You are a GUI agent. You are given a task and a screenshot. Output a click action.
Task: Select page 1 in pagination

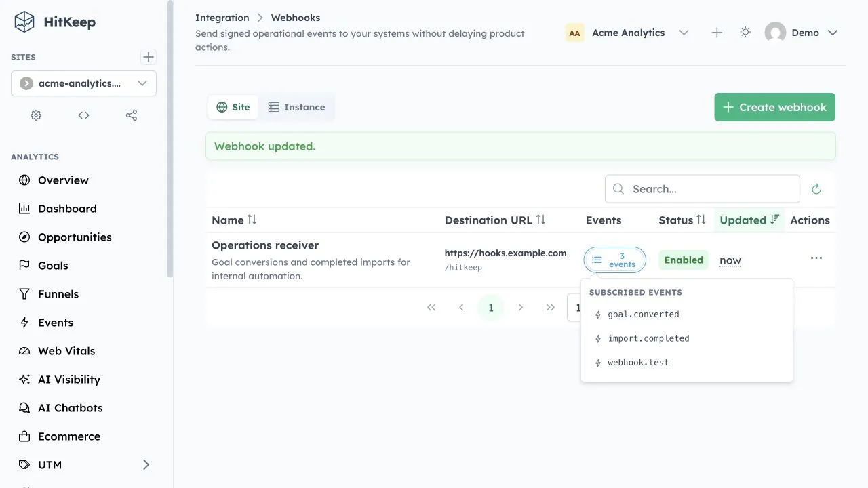point(491,308)
